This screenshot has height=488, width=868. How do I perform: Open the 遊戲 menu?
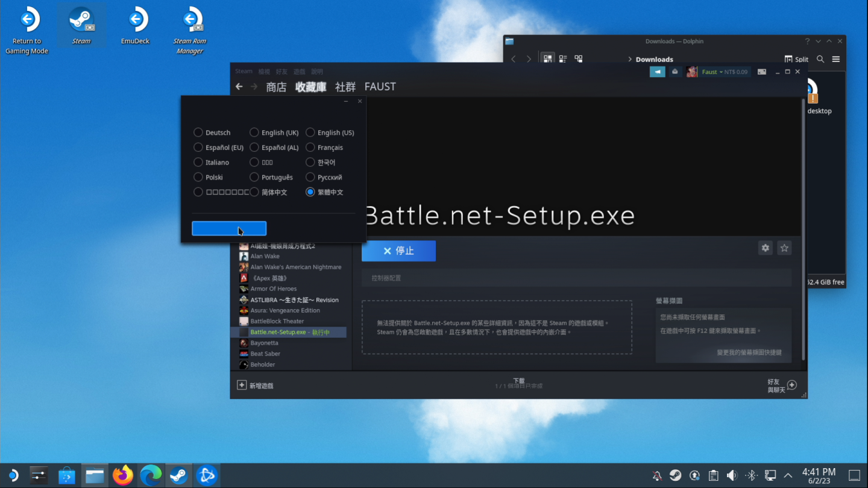coord(299,71)
